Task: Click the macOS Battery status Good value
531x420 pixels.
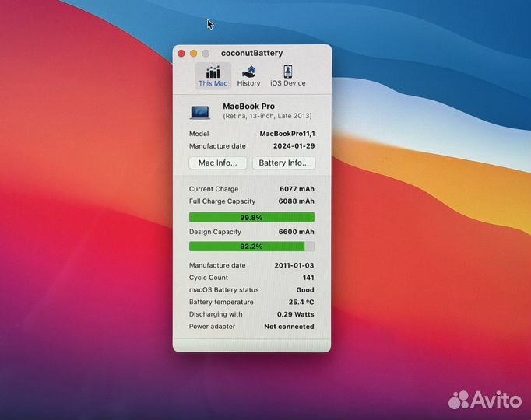Action: 305,290
